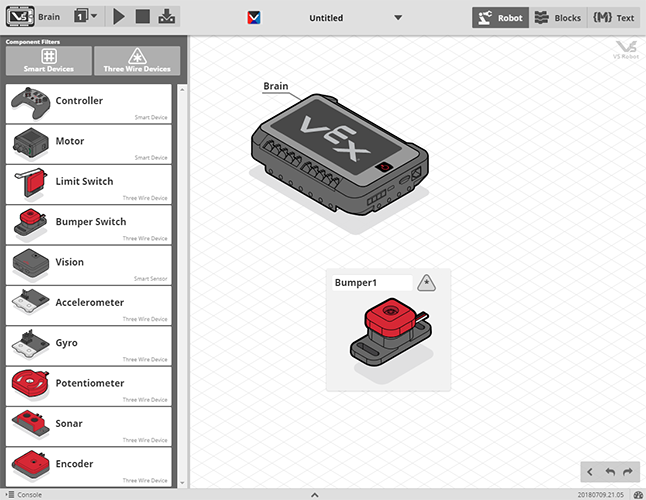
Task: Open the slot number 1 dropdown
Action: (85, 16)
